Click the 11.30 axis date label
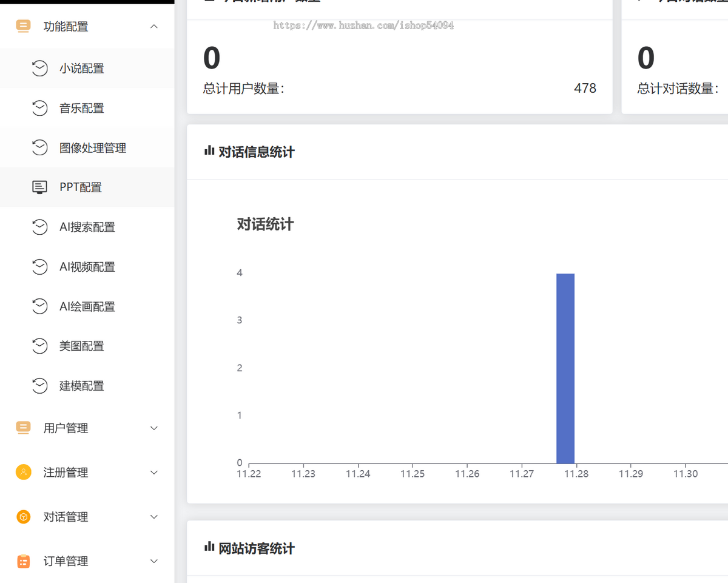Screen dimensions: 728x583 point(686,474)
